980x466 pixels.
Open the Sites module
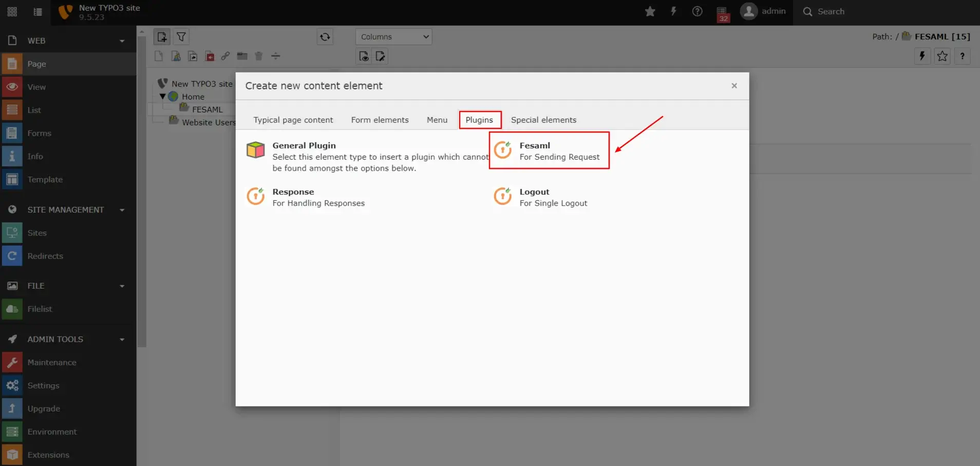[68, 233]
